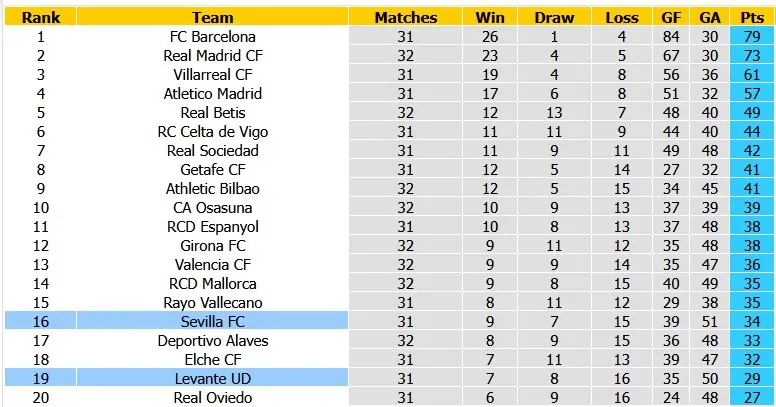Click the Rank column header
The width and height of the screenshot is (776, 407).
pyautogui.click(x=41, y=17)
